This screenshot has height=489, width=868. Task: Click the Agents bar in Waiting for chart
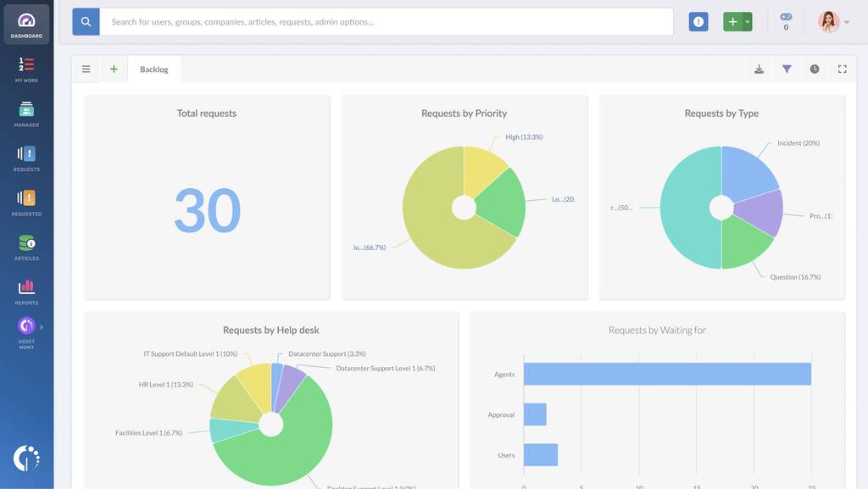pyautogui.click(x=667, y=374)
